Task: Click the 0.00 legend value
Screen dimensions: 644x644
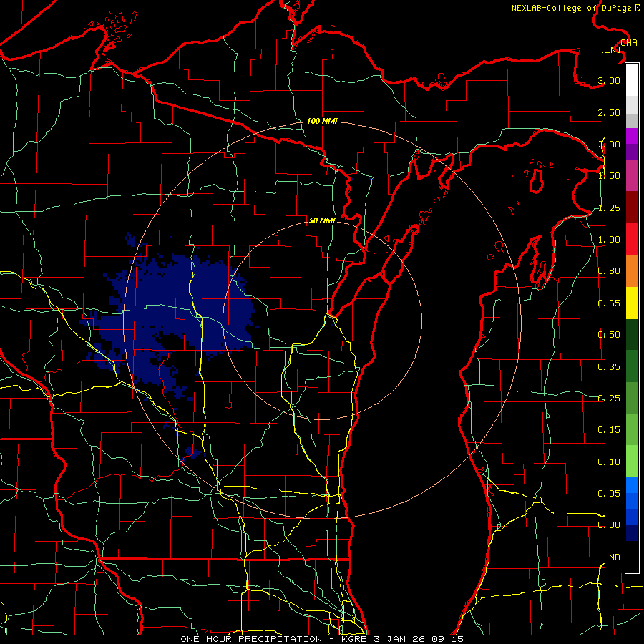Action: pyautogui.click(x=609, y=525)
